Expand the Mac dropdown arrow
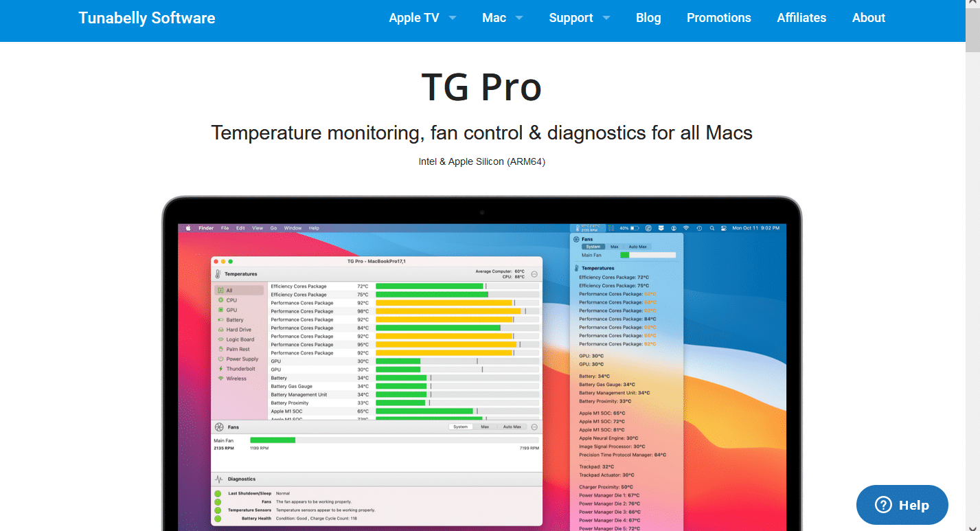980x531 pixels. coord(519,18)
